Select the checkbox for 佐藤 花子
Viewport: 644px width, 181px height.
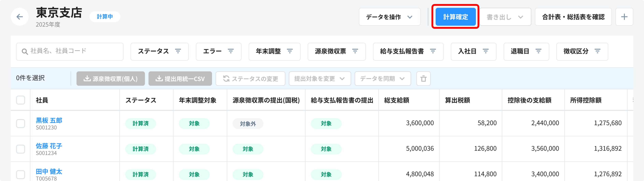point(20,149)
